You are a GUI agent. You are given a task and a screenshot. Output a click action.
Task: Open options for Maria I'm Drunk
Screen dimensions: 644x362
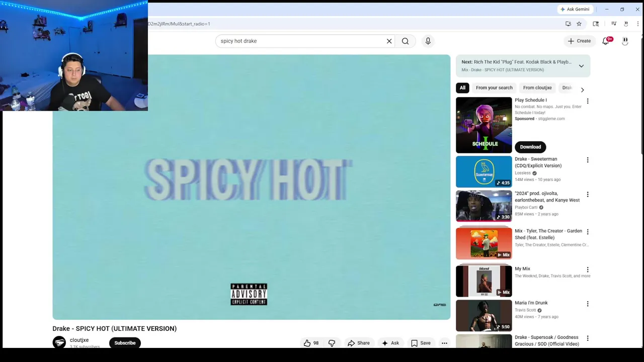pyautogui.click(x=587, y=304)
